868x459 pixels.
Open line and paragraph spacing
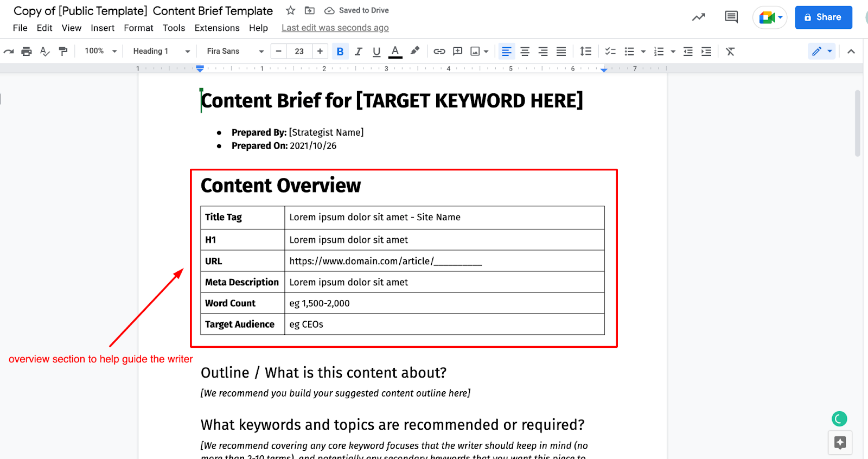(x=585, y=52)
